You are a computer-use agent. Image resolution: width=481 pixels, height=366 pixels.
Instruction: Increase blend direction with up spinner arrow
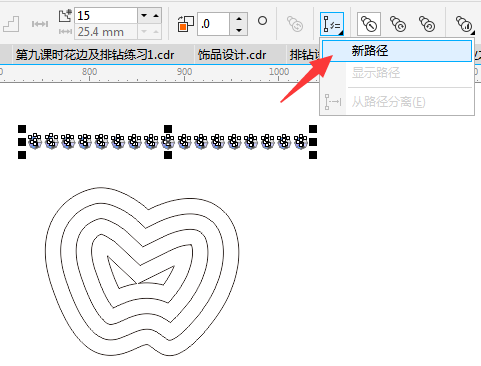(x=239, y=19)
